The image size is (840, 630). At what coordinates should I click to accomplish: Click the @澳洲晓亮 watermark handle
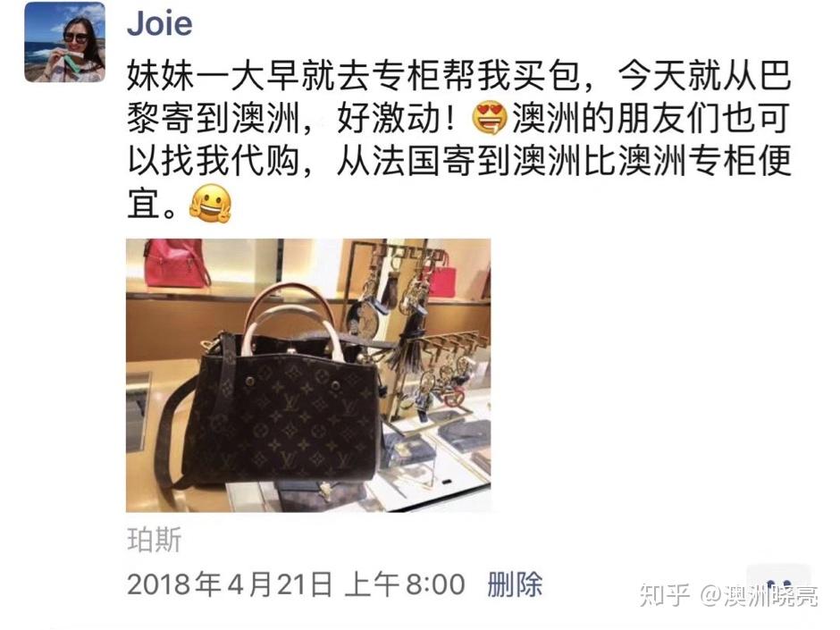coord(759,595)
